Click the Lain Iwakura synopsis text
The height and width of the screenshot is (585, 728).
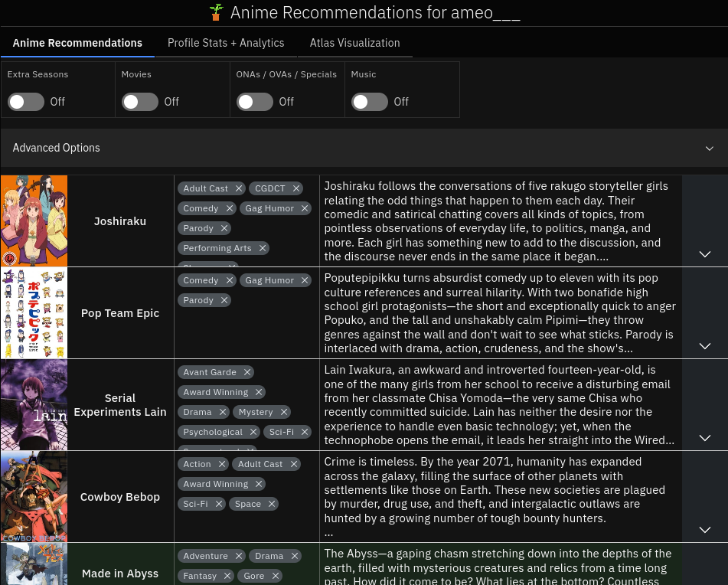501,405
